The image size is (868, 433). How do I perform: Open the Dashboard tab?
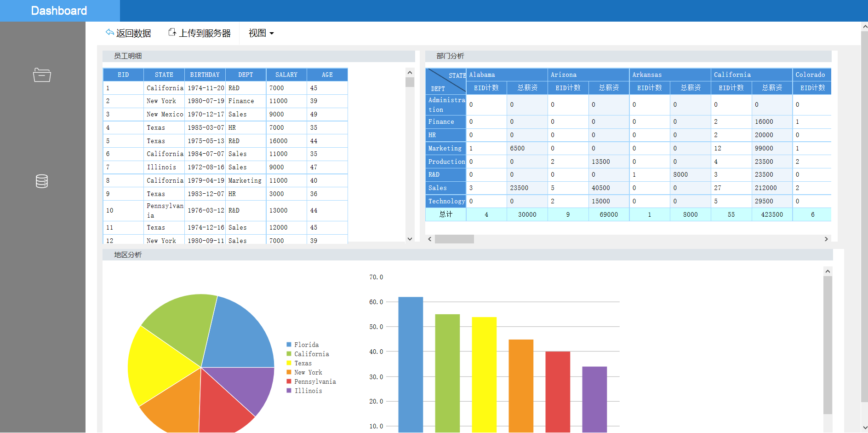coord(59,11)
